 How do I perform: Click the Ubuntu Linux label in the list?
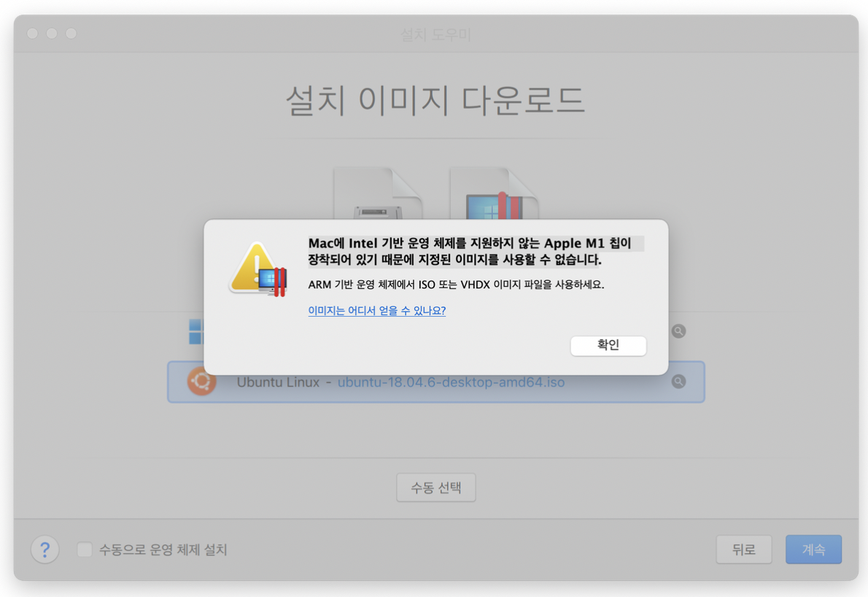pos(278,382)
